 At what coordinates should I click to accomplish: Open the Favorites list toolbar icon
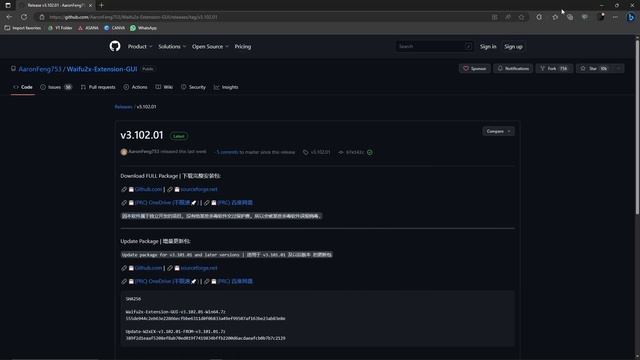pos(555,17)
